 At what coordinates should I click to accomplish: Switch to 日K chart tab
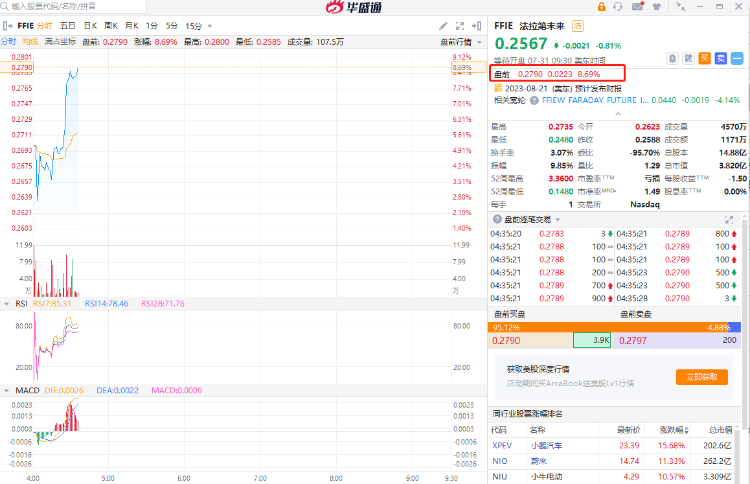tap(90, 26)
